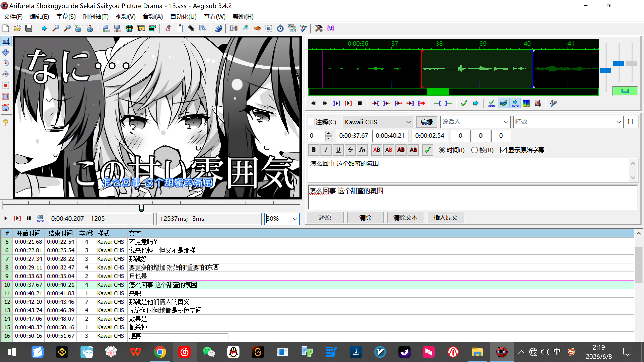Image resolution: width=644 pixels, height=362 pixels.
Task: Click the green audio scrollbar thumb
Action: (438, 92)
